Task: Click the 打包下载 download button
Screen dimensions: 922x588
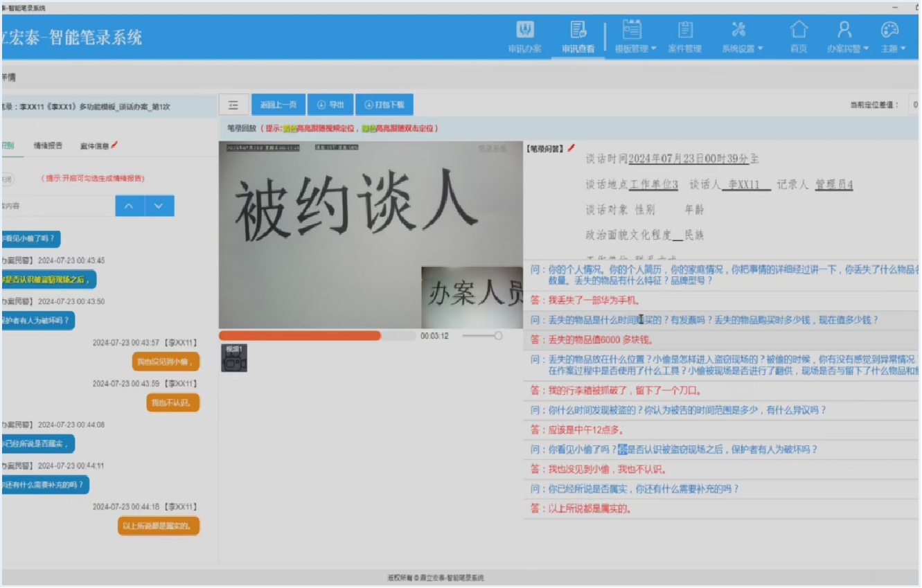Action: pos(384,105)
